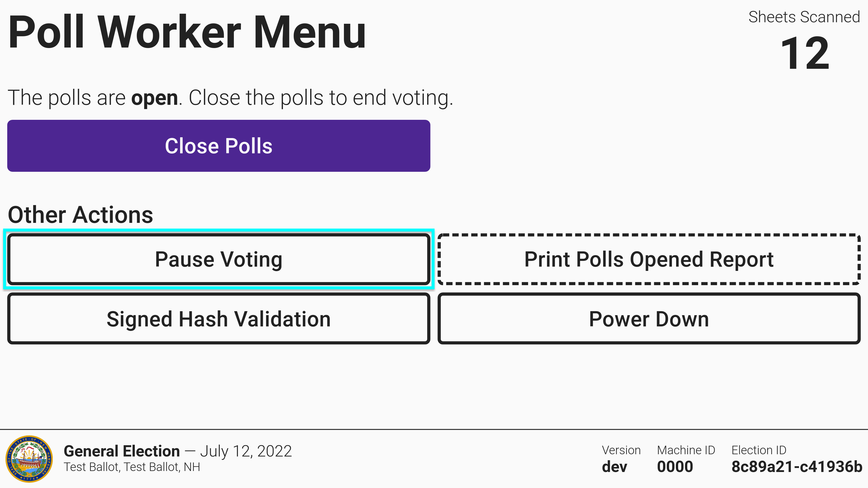Click the election ID hash 8c89a21-c41936b
The height and width of the screenshot is (488, 868).
796,467
